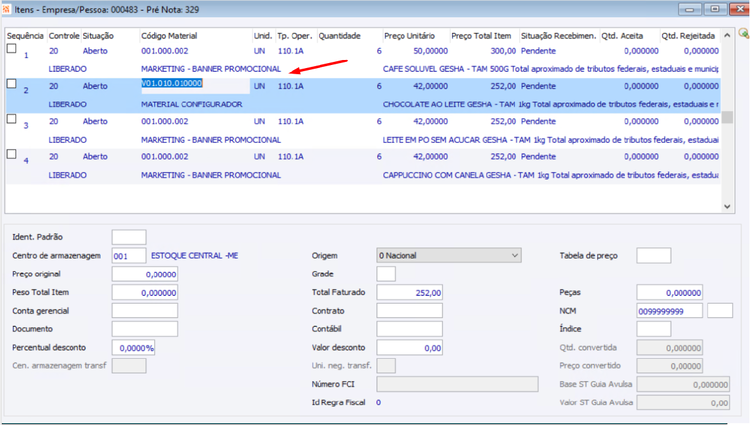Click the Unid. column header
Screen dimensions: 750x425
tap(263, 36)
